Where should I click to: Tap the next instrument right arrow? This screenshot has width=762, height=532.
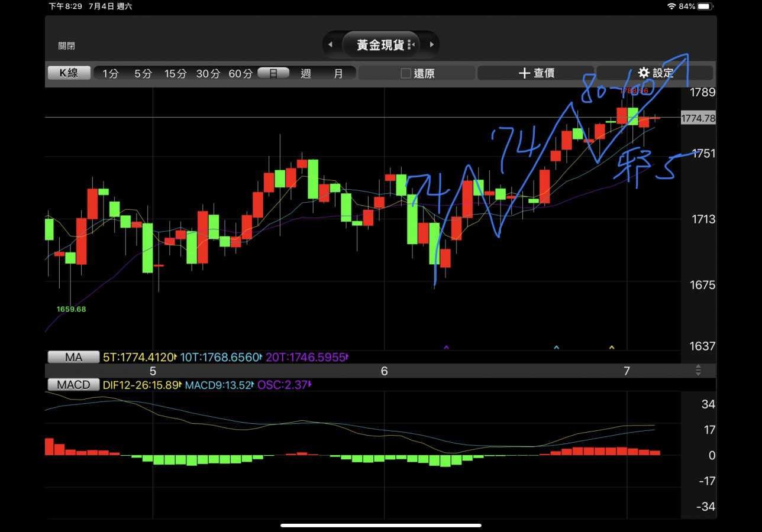click(x=432, y=45)
